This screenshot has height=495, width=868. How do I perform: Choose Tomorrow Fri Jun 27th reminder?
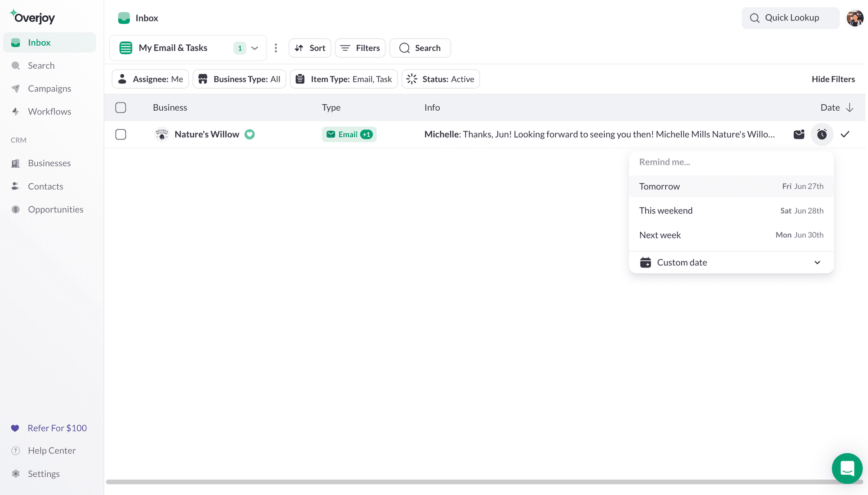tap(731, 186)
